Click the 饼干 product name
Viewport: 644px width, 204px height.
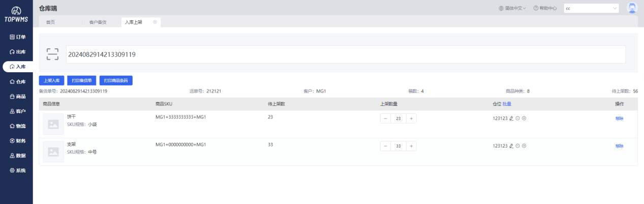click(x=71, y=117)
